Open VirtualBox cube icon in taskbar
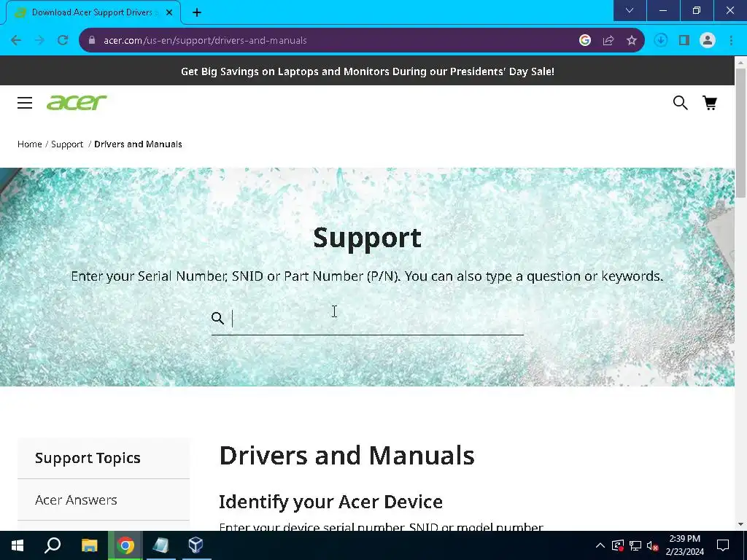 (196, 545)
